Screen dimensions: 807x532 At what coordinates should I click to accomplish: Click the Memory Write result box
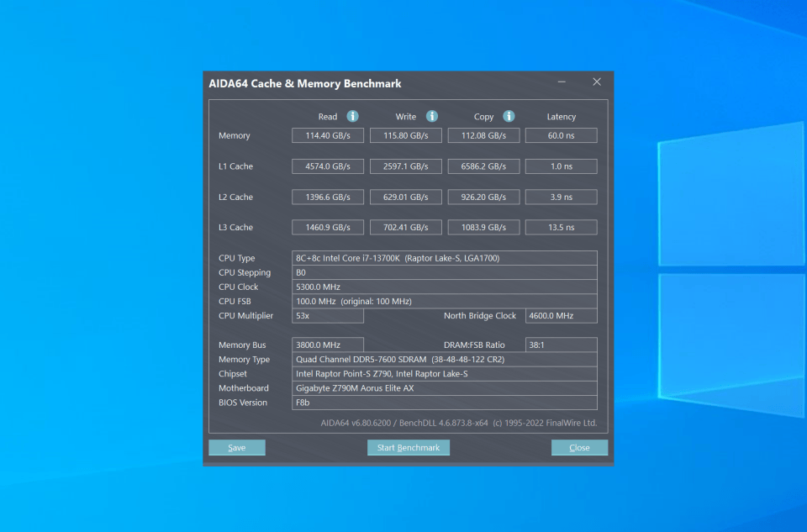(x=405, y=135)
